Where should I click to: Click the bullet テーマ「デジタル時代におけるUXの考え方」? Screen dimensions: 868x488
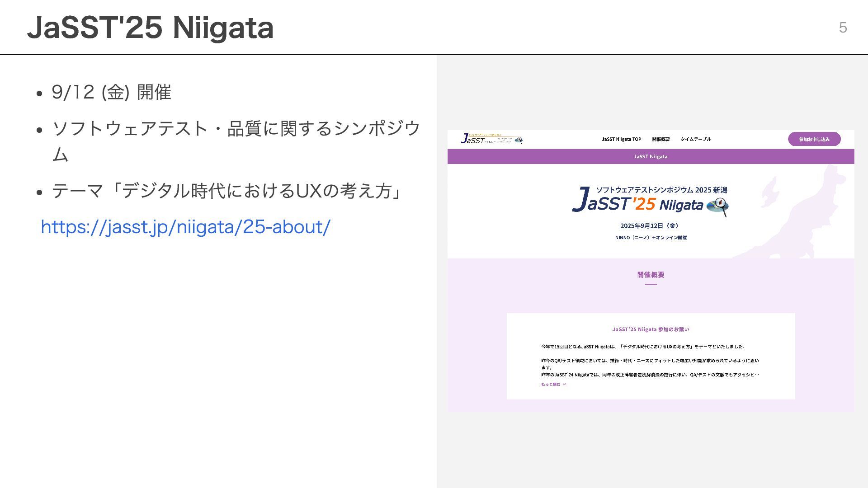pos(226,191)
